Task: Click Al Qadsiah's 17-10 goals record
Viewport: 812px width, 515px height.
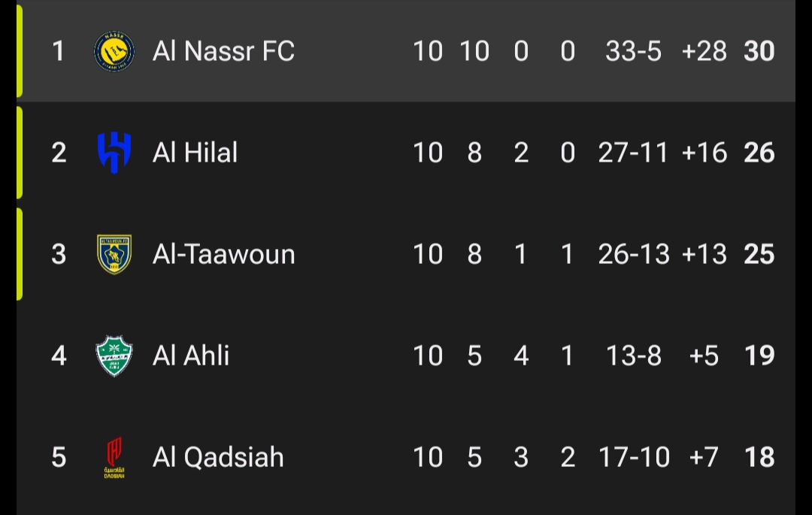Action: (x=633, y=457)
